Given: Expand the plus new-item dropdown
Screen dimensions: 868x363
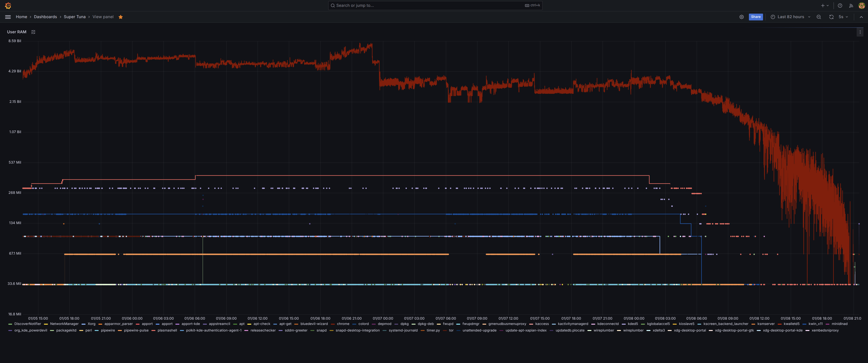Looking at the screenshot, I should [x=825, y=6].
